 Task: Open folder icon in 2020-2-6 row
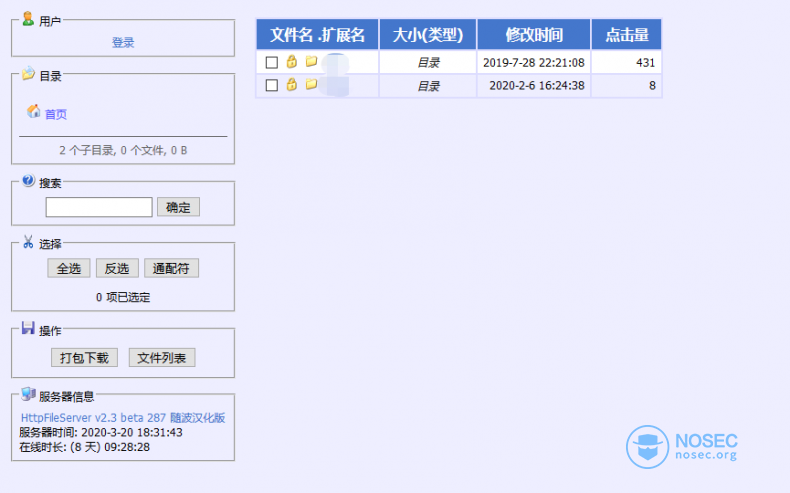coord(311,84)
